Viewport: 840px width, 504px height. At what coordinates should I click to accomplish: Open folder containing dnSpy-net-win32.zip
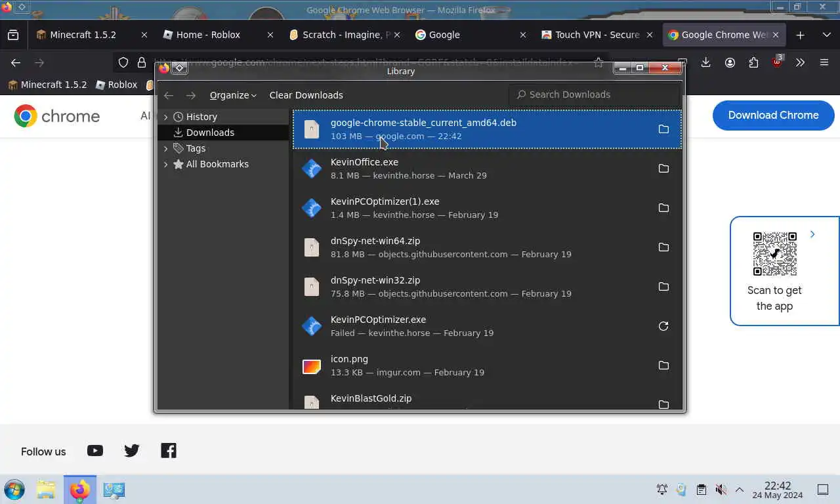[663, 287]
